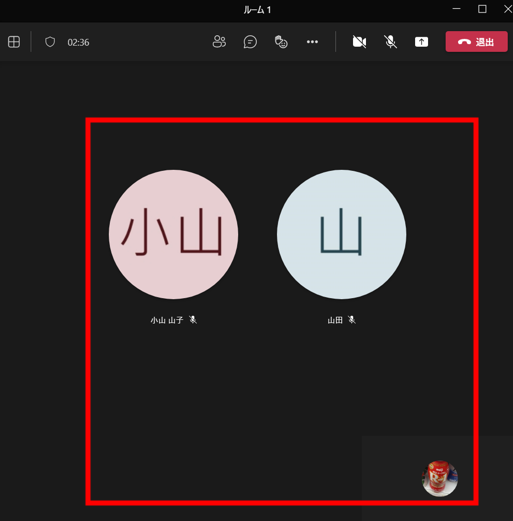Turn the camera on
Viewport: 513px width, 521px height.
(359, 42)
